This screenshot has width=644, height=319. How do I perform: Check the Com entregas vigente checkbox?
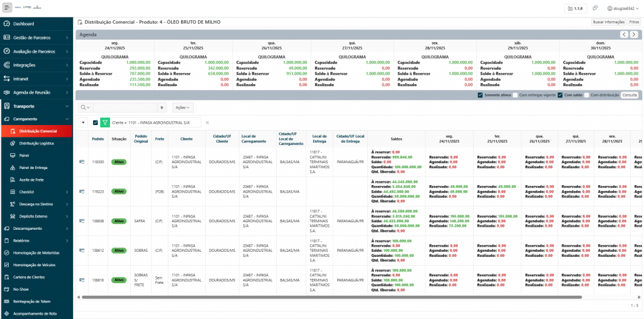point(515,95)
